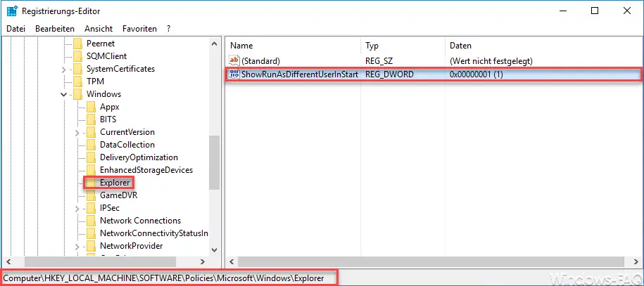Select the (Standard) value name
644x286 pixels.
click(261, 61)
